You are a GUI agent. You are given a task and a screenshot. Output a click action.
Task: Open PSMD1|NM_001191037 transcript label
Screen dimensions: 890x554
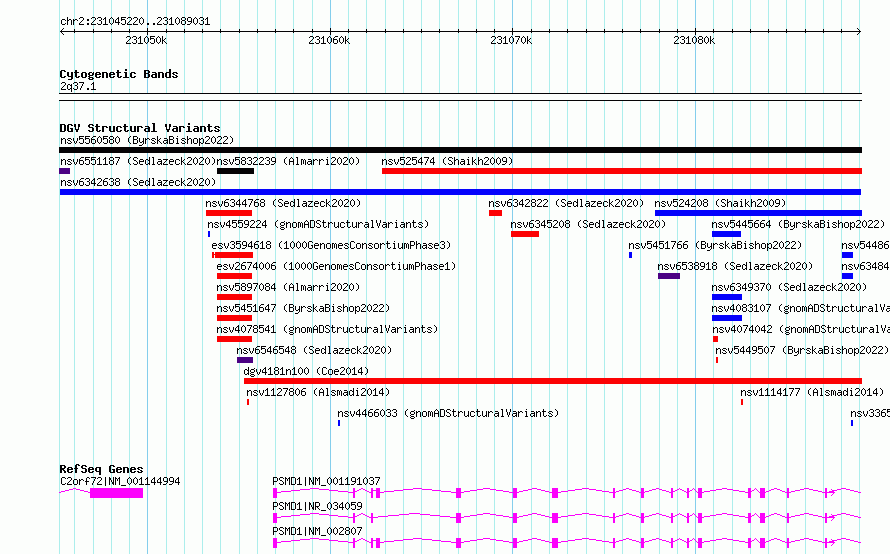tap(326, 481)
